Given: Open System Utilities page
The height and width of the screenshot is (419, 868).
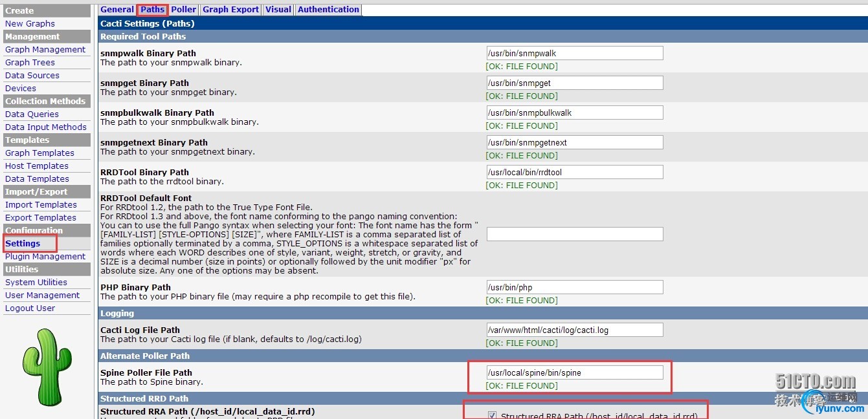Looking at the screenshot, I should coord(36,282).
